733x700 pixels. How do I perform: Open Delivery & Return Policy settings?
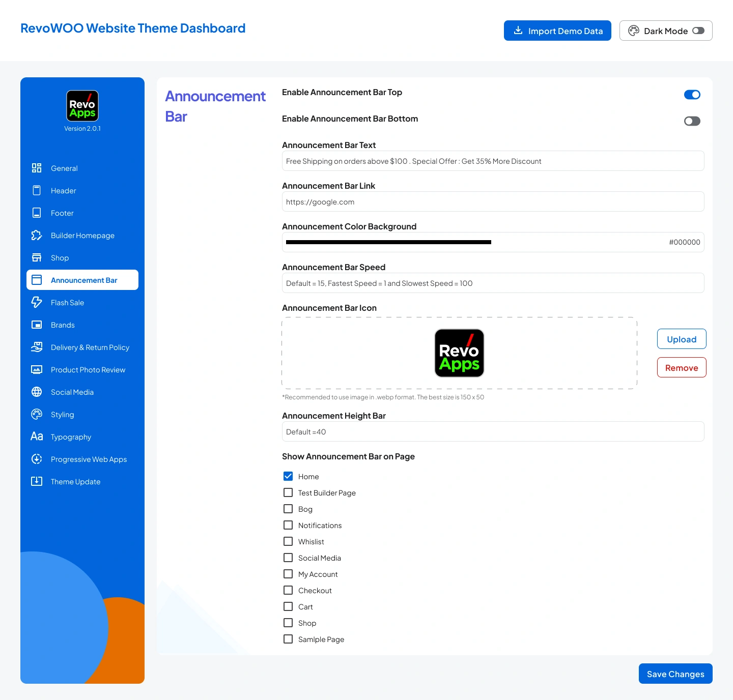pos(82,347)
